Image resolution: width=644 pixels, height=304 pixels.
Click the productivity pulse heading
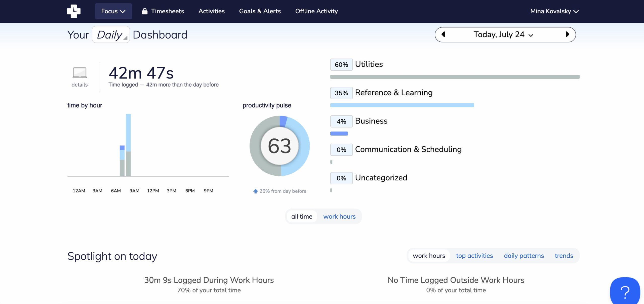267,105
